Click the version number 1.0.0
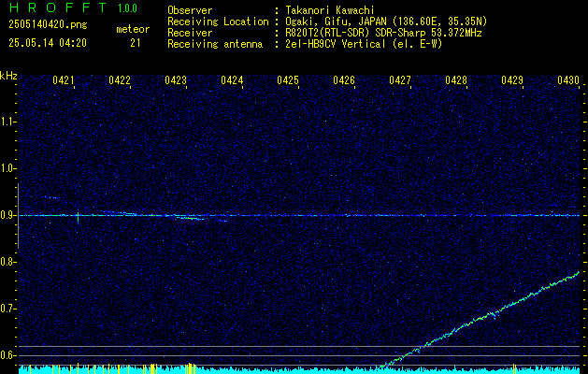 [127, 7]
